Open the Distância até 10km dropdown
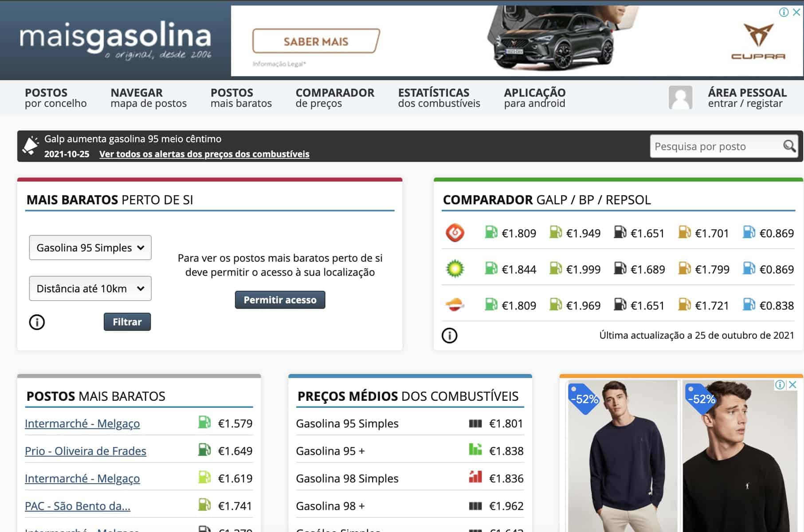 pos(90,289)
